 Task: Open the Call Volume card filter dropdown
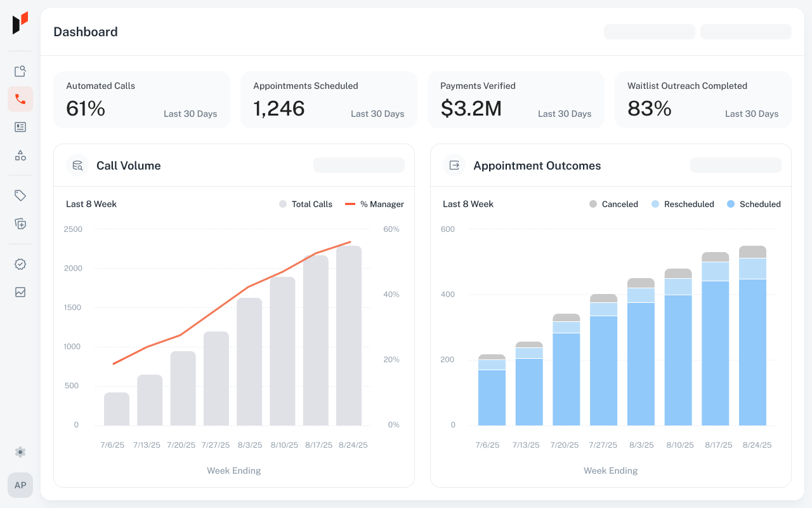(x=359, y=165)
